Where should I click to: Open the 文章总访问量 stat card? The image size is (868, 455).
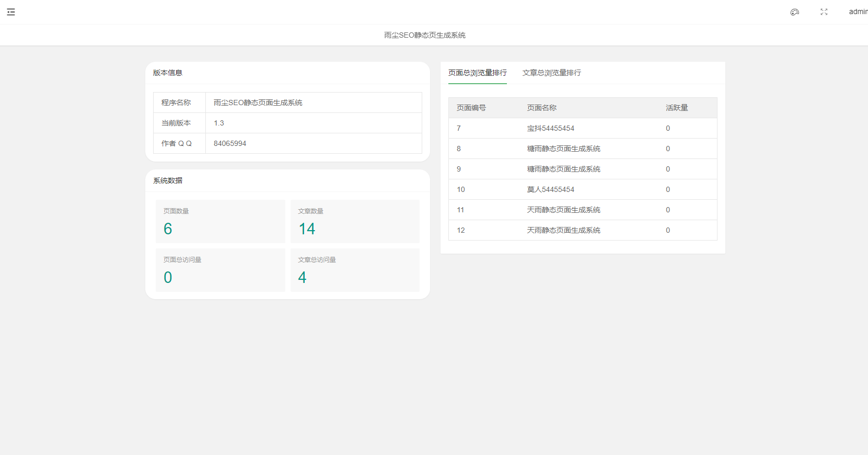tap(355, 270)
